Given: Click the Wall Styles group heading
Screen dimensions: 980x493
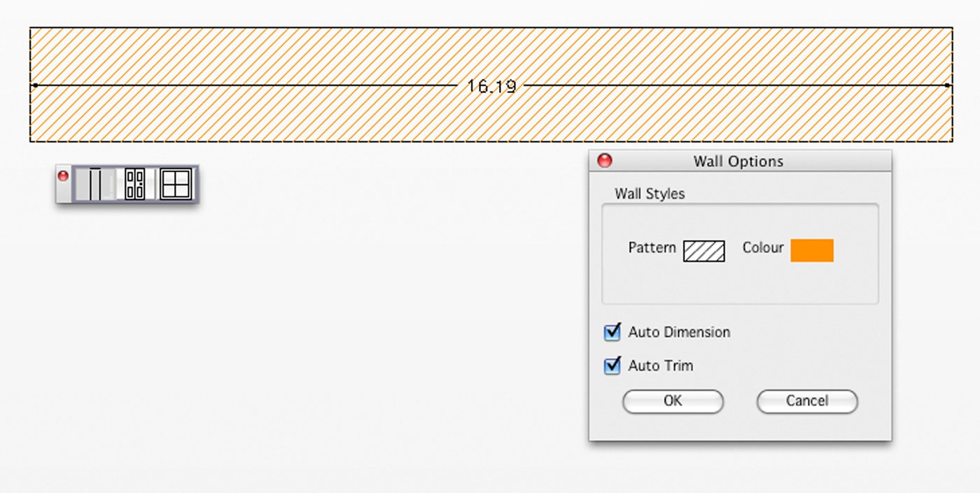Looking at the screenshot, I should click(x=650, y=193).
